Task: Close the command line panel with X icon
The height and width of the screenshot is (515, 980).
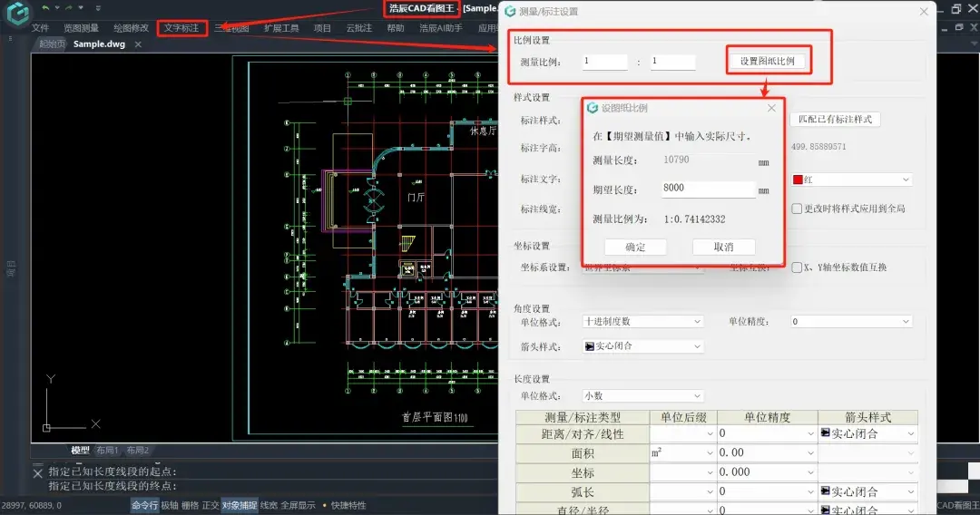Action: 37,473
